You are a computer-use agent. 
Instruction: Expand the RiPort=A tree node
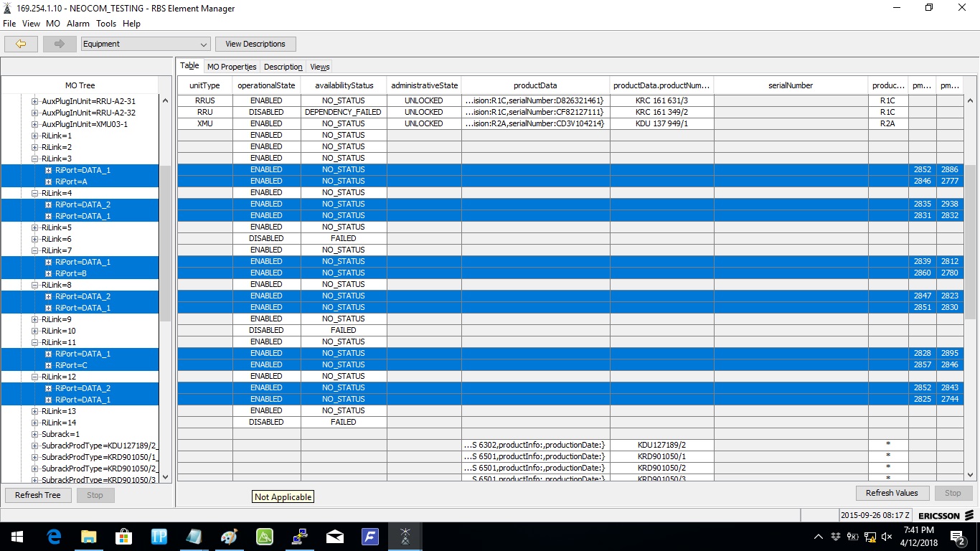coord(48,182)
